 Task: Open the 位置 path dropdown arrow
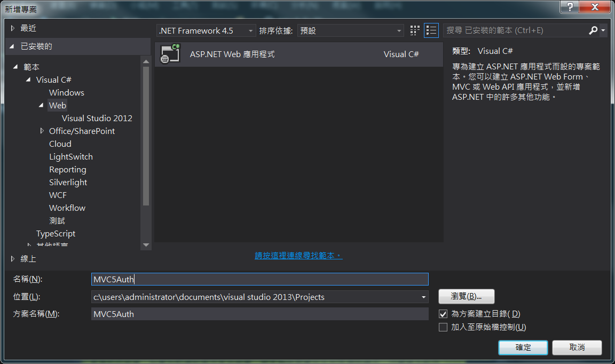click(423, 297)
